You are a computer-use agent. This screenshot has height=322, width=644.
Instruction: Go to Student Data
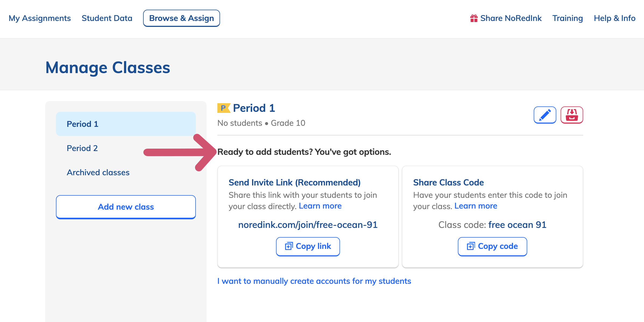[107, 18]
